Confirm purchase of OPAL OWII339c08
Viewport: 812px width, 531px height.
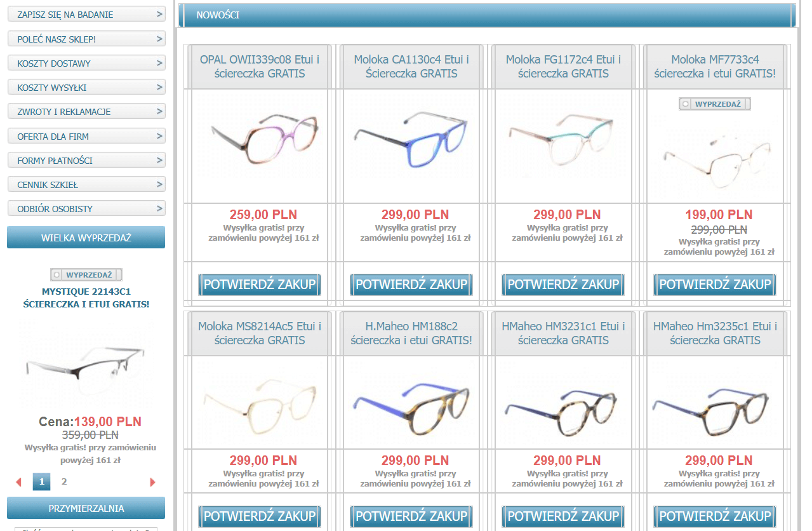pyautogui.click(x=260, y=285)
